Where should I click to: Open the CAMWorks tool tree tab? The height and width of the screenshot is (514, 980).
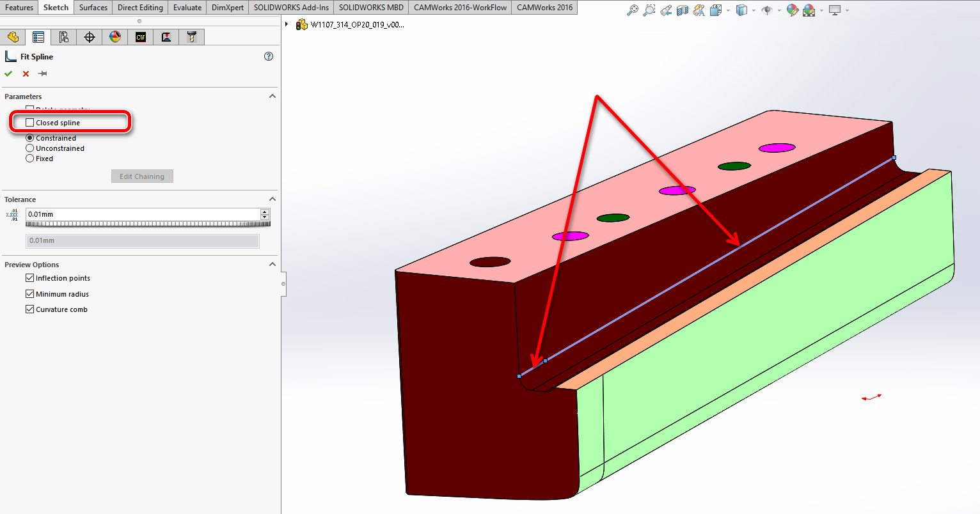click(x=191, y=37)
